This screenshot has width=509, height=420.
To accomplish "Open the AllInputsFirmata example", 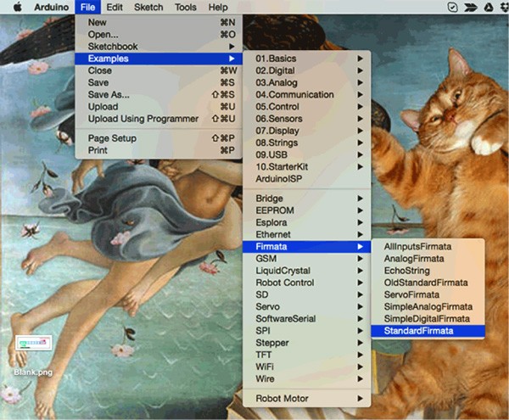I will [428, 246].
